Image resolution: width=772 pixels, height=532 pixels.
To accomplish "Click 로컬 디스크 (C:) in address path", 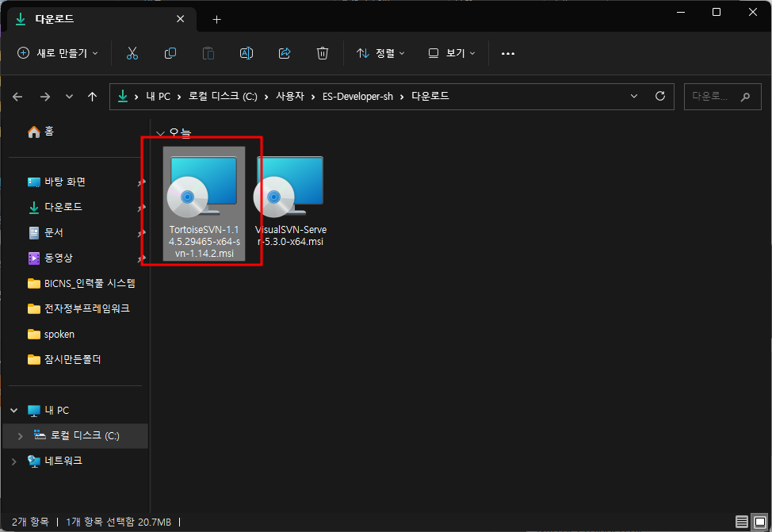I will tap(223, 97).
